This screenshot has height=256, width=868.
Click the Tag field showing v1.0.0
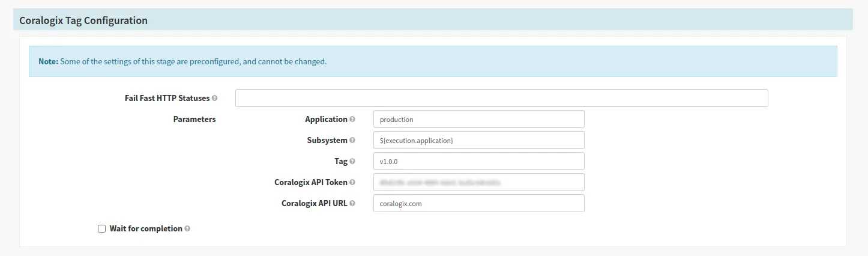(479, 161)
